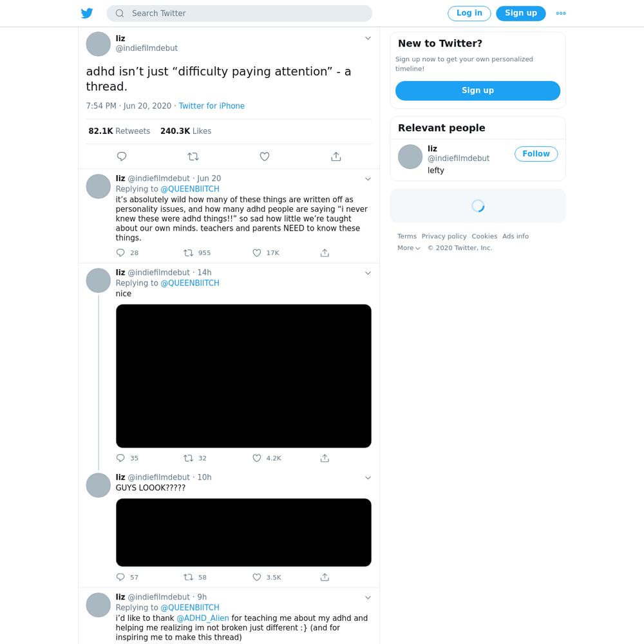Click the Twitter bird logo
Screen dimensions: 644x644
coord(87,13)
